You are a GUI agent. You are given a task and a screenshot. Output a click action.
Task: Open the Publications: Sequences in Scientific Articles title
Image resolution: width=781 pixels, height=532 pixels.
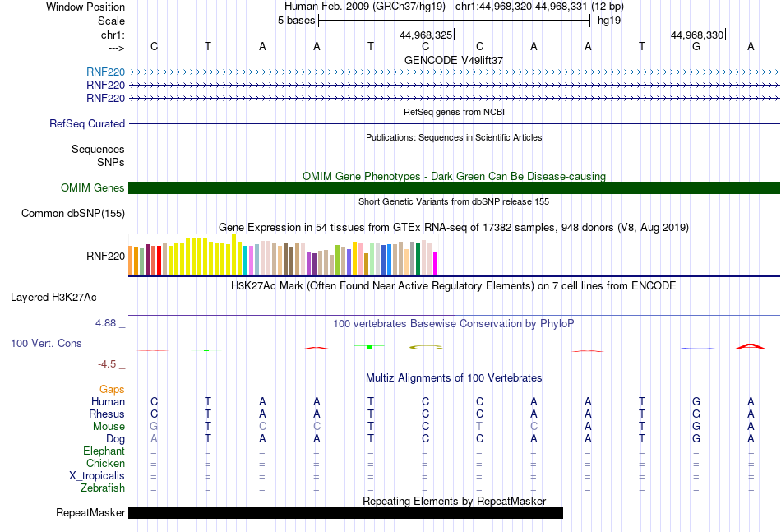(x=454, y=137)
